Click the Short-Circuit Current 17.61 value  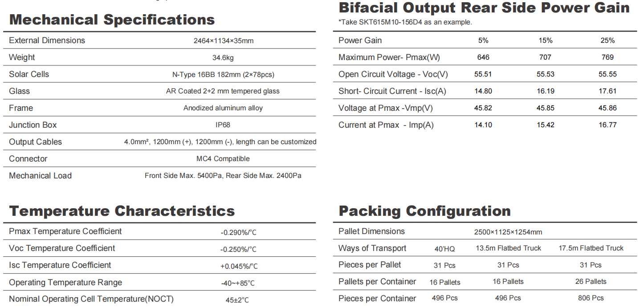pos(607,91)
